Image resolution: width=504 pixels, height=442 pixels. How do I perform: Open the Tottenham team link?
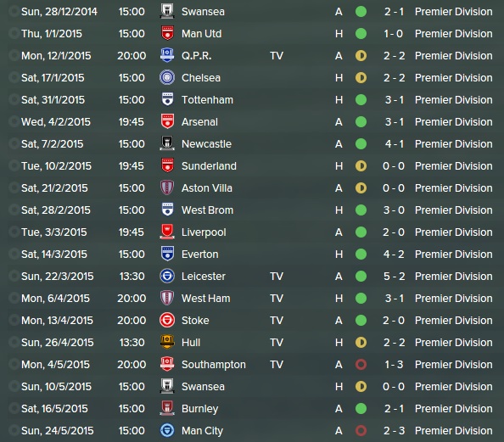(207, 99)
